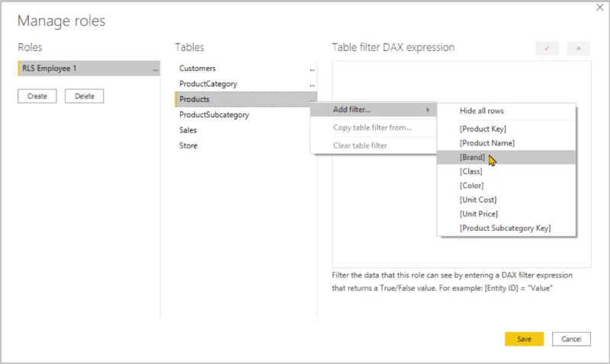Open ellipsis menu for ProductCategory table
This screenshot has width=610, height=364.
[312, 85]
